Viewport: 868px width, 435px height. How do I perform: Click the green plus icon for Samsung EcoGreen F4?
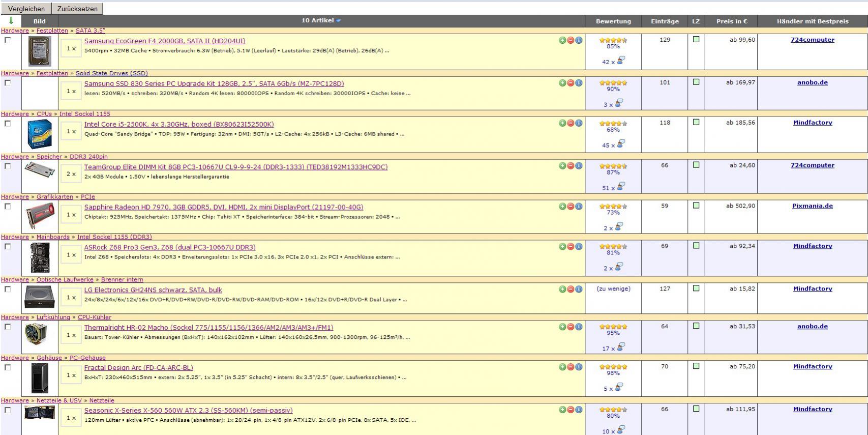(x=562, y=40)
